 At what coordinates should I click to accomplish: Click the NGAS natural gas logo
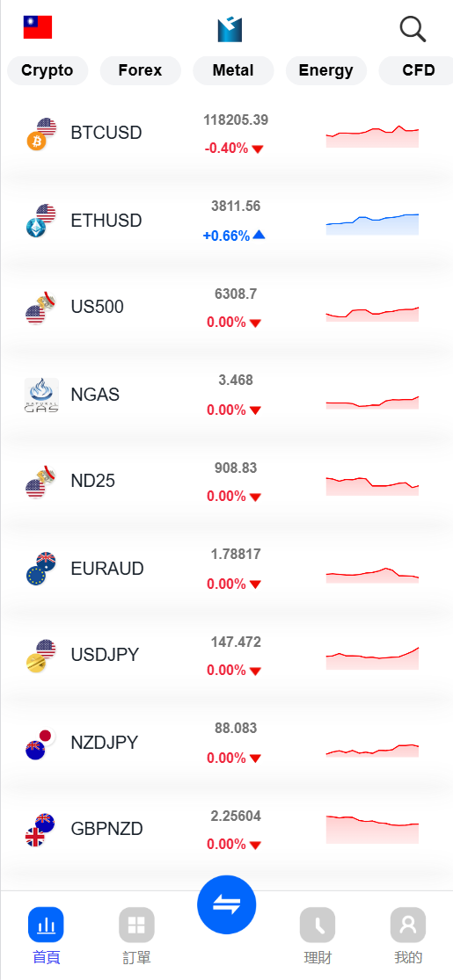click(42, 395)
